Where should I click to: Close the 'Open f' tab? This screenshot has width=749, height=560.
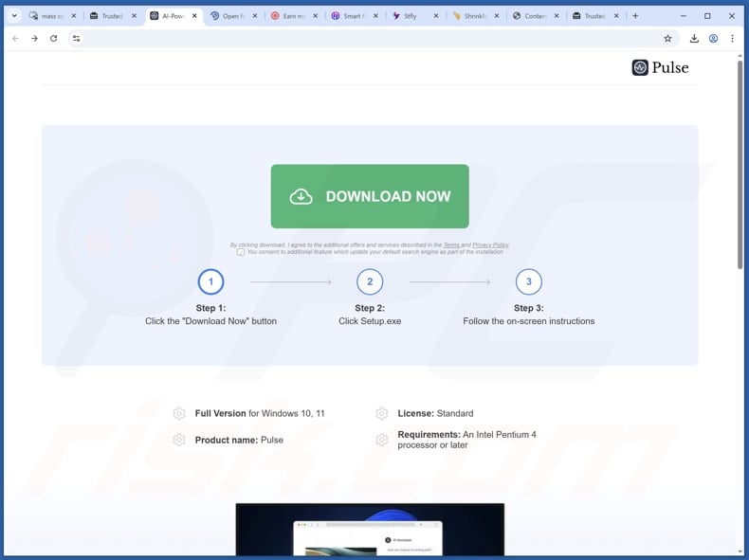click(255, 16)
